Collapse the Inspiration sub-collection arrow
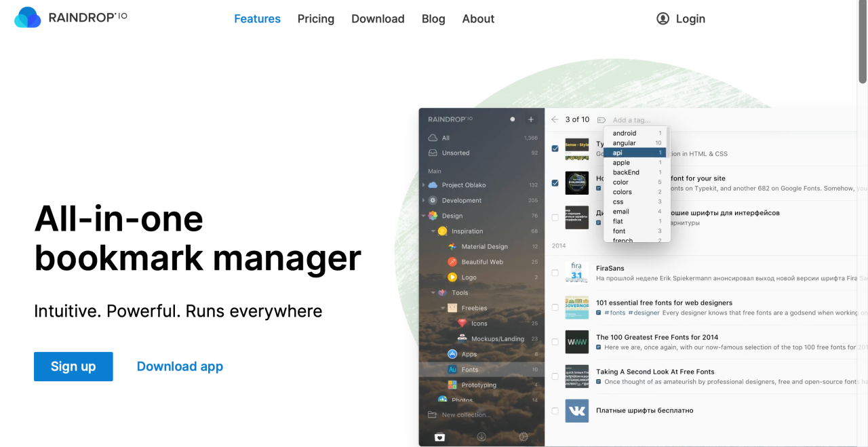The height and width of the screenshot is (447, 868). pyautogui.click(x=433, y=231)
